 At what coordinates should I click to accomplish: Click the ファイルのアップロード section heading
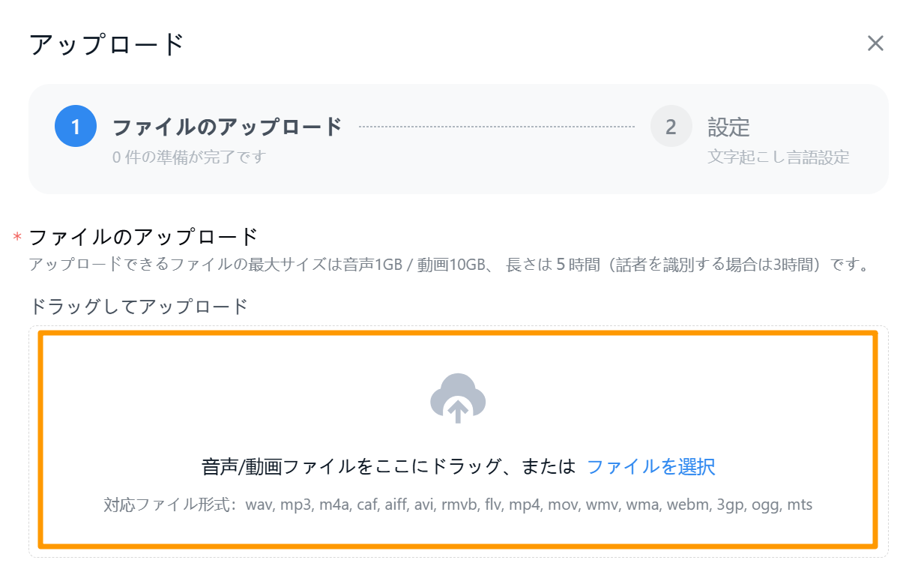click(x=143, y=237)
